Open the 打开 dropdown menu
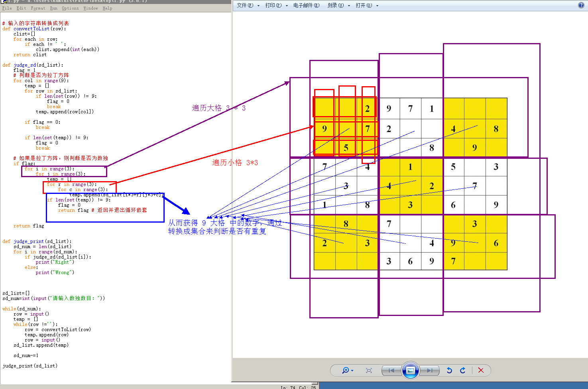588x389 pixels. pos(367,5)
